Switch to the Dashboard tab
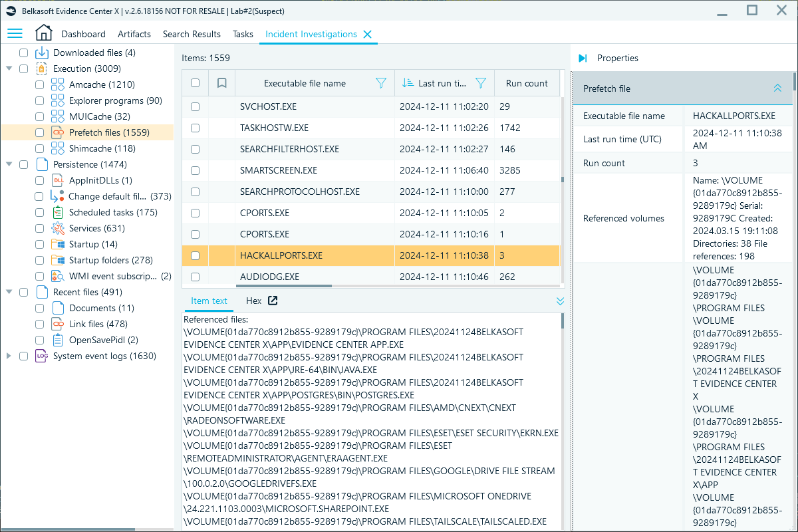 83,34
